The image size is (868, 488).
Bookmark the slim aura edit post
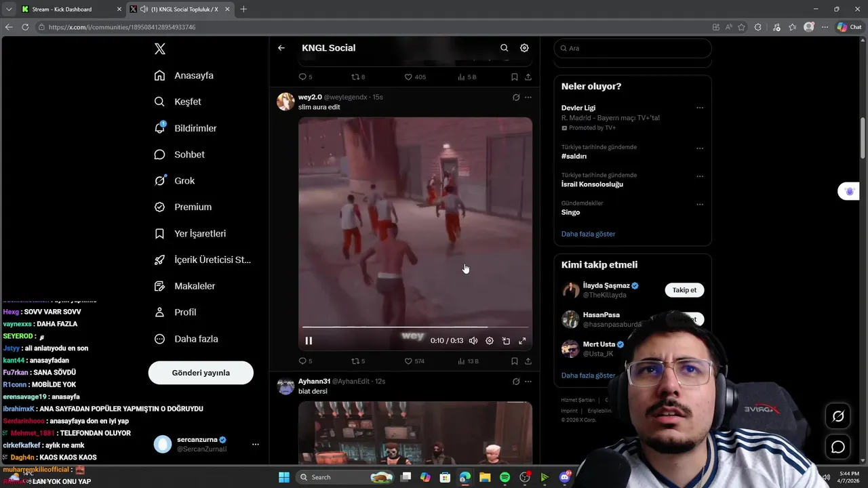515,361
